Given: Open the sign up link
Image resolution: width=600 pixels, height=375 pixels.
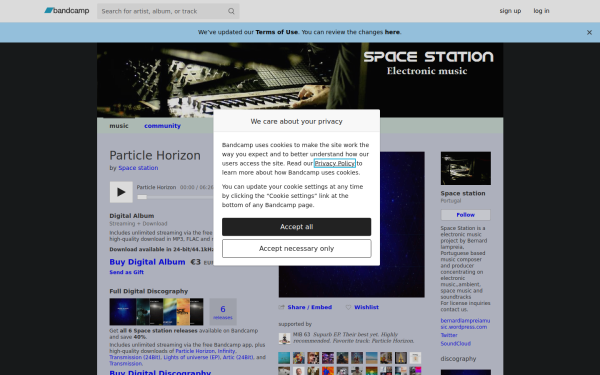Looking at the screenshot, I should (x=510, y=11).
